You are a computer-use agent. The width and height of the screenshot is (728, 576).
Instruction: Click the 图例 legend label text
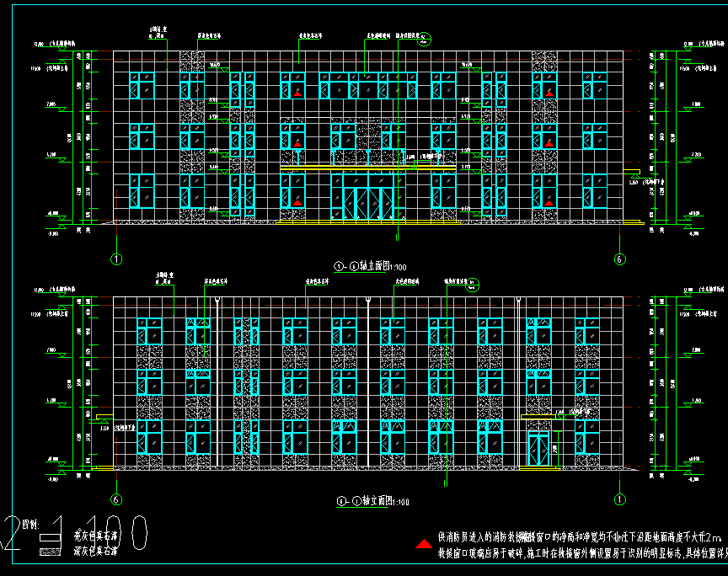(29, 524)
